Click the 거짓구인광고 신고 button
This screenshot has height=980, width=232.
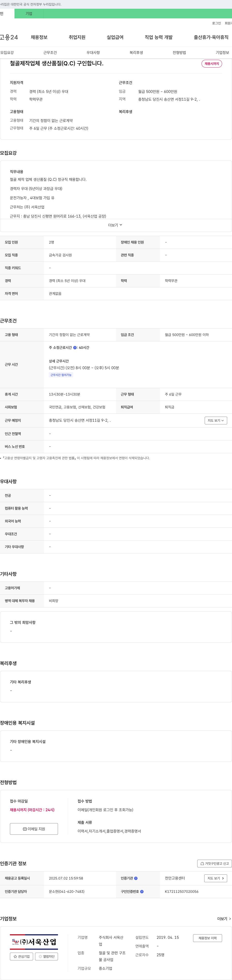pyautogui.click(x=214, y=864)
